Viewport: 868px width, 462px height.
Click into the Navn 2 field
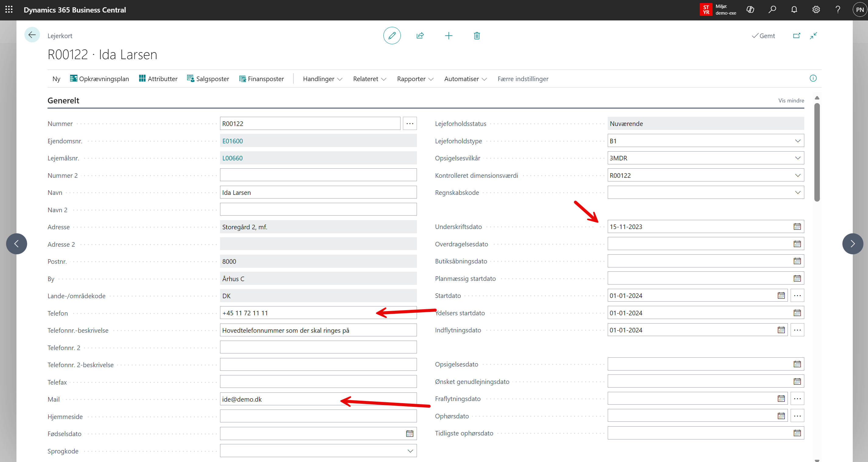pyautogui.click(x=318, y=210)
